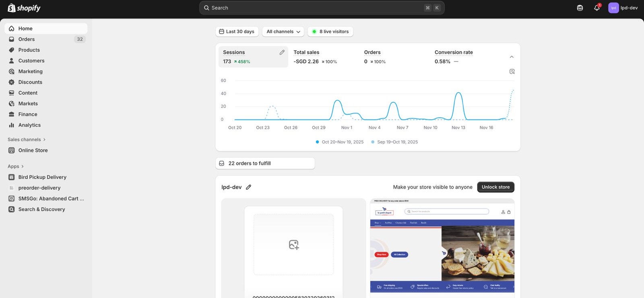Image resolution: width=644 pixels, height=298 pixels.
Task: Open the 22 orders to fulfill link
Action: (x=265, y=163)
